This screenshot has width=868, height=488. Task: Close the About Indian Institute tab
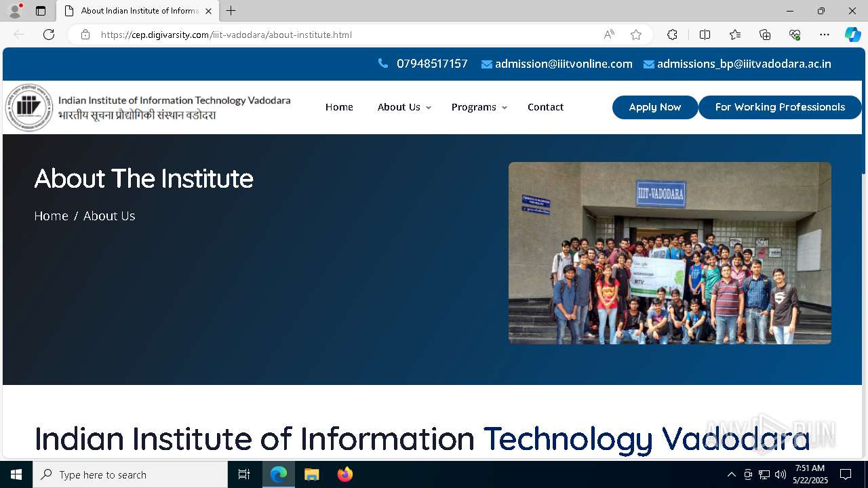pyautogui.click(x=208, y=11)
